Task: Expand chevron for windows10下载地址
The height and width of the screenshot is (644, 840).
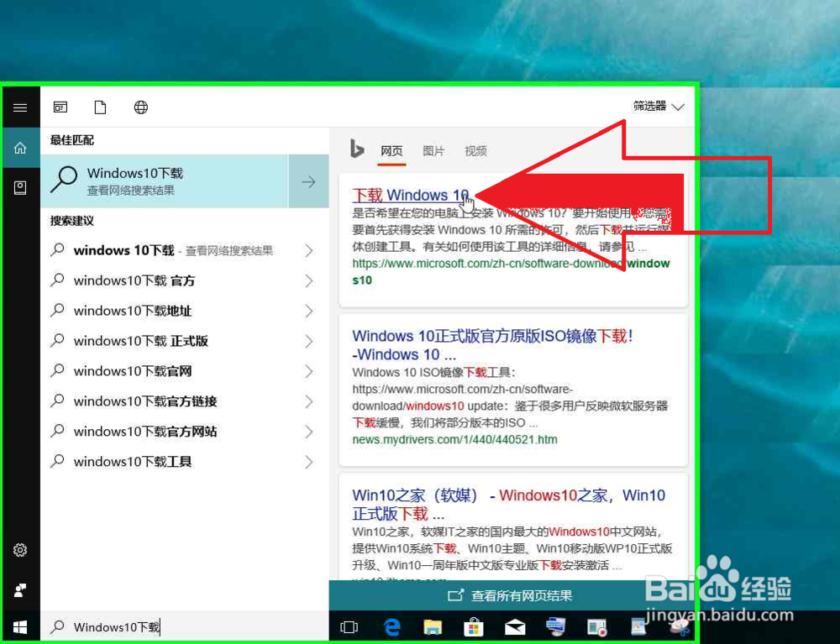Action: [308, 311]
